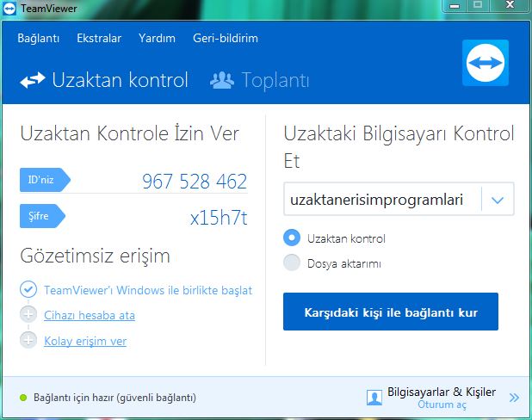
Task: Close the TeamViewer window
Action: pos(510,5)
